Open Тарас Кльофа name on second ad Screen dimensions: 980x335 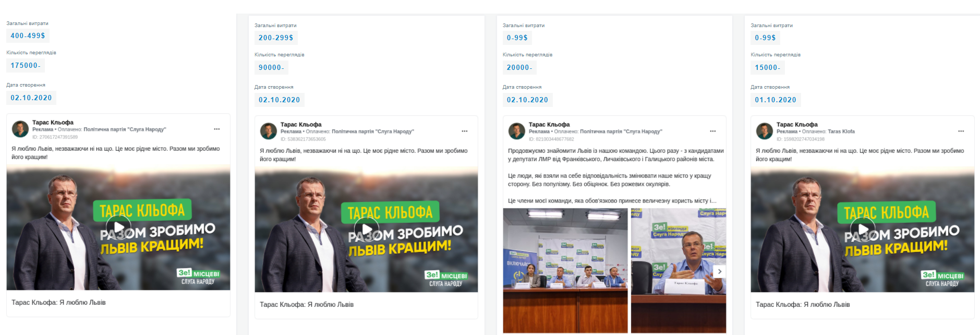click(301, 125)
